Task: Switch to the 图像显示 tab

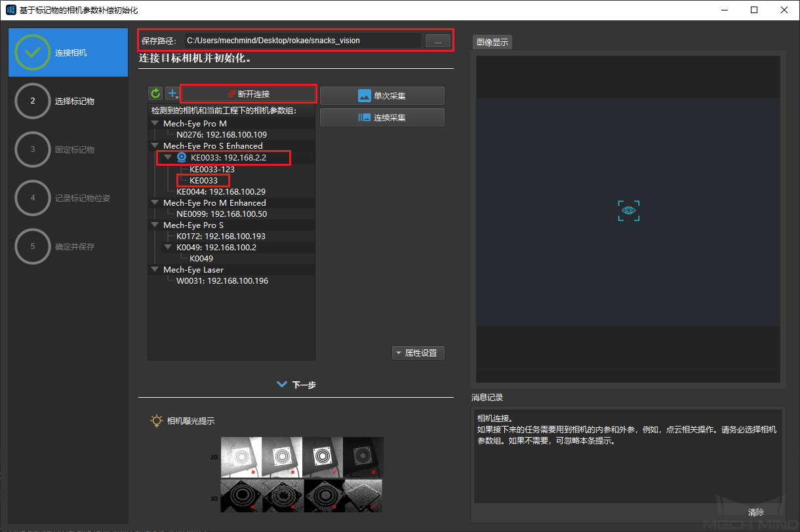Action: click(x=492, y=42)
